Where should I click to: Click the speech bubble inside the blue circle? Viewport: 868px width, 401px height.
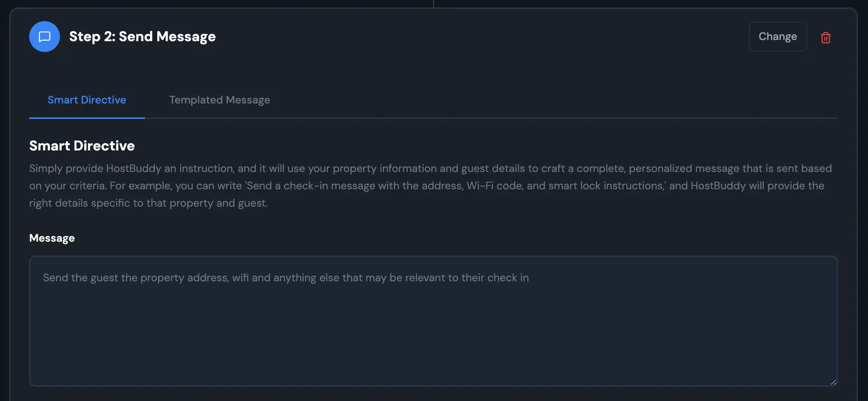click(44, 37)
